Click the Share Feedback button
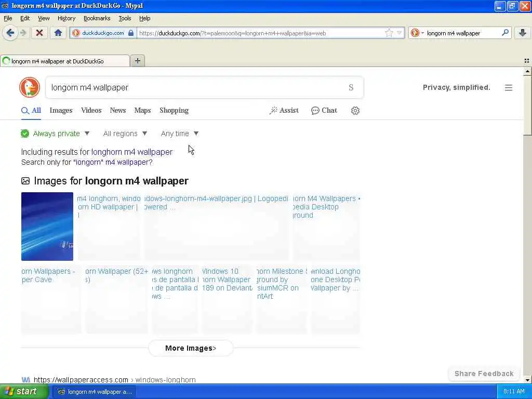 pyautogui.click(x=484, y=374)
